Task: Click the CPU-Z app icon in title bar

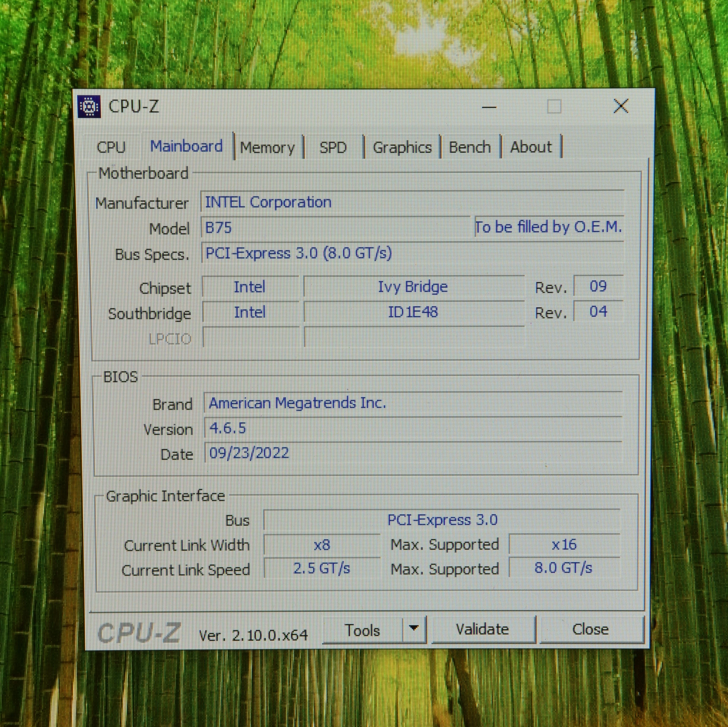Action: click(89, 107)
